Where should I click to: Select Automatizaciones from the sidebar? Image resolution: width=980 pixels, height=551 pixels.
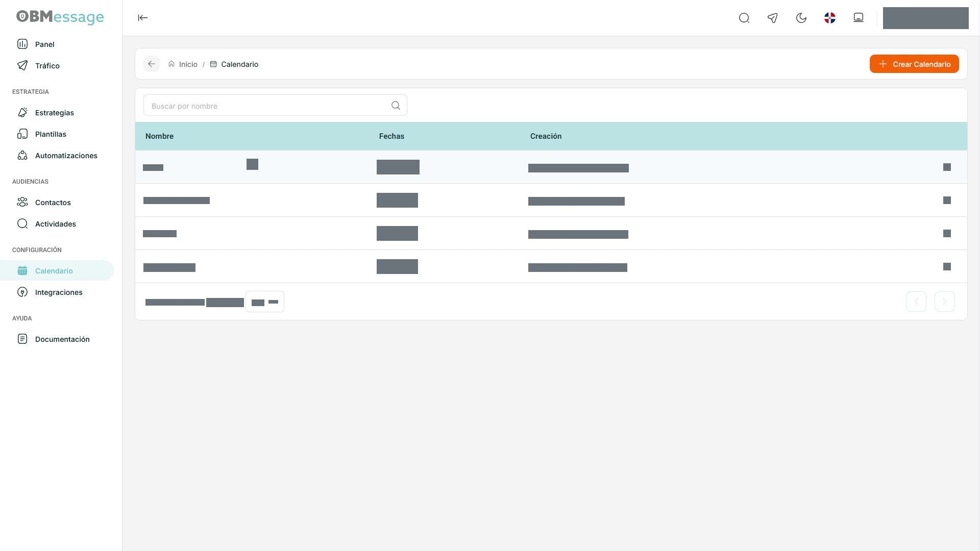coord(57,156)
